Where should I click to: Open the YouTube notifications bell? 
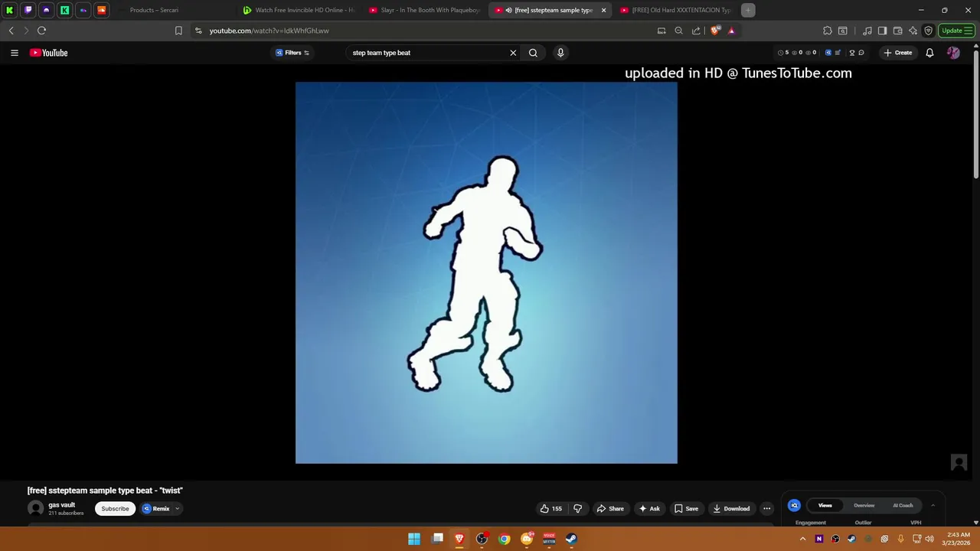929,53
